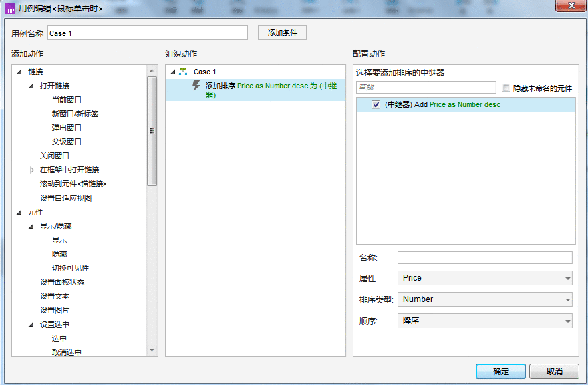Click the 查找 search field

pyautogui.click(x=426, y=87)
